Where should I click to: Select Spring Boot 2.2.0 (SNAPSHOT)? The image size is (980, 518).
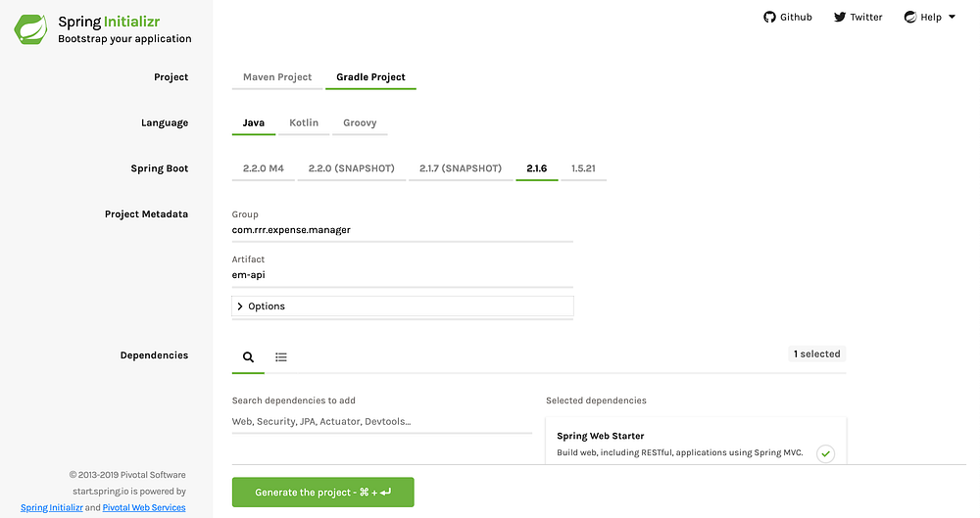click(351, 168)
